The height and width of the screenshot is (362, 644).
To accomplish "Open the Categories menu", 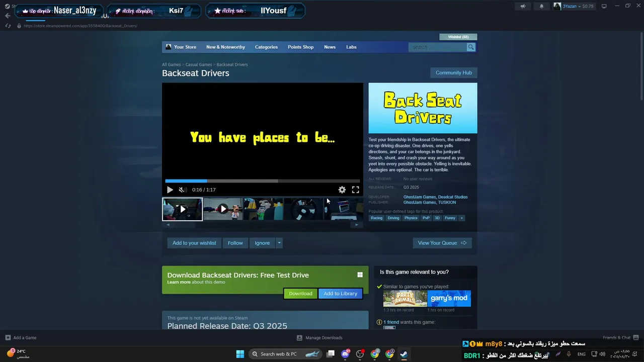I will [x=266, y=47].
